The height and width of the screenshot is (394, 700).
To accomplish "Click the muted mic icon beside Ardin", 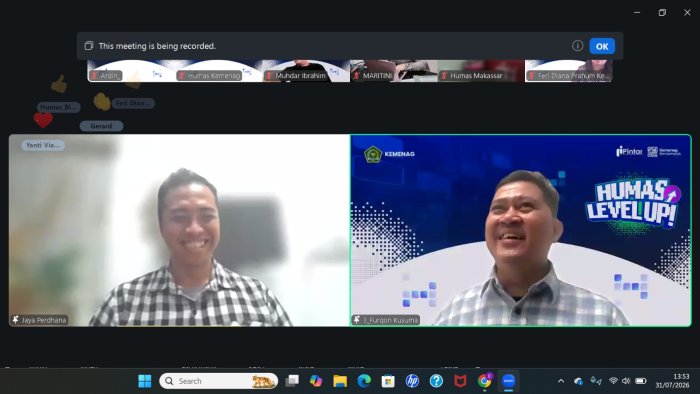I will 94,76.
